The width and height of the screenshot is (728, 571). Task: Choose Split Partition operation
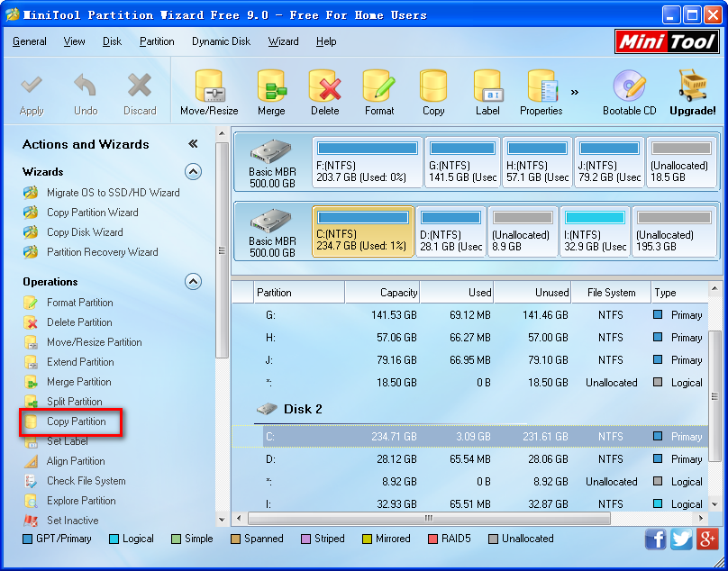click(x=74, y=402)
